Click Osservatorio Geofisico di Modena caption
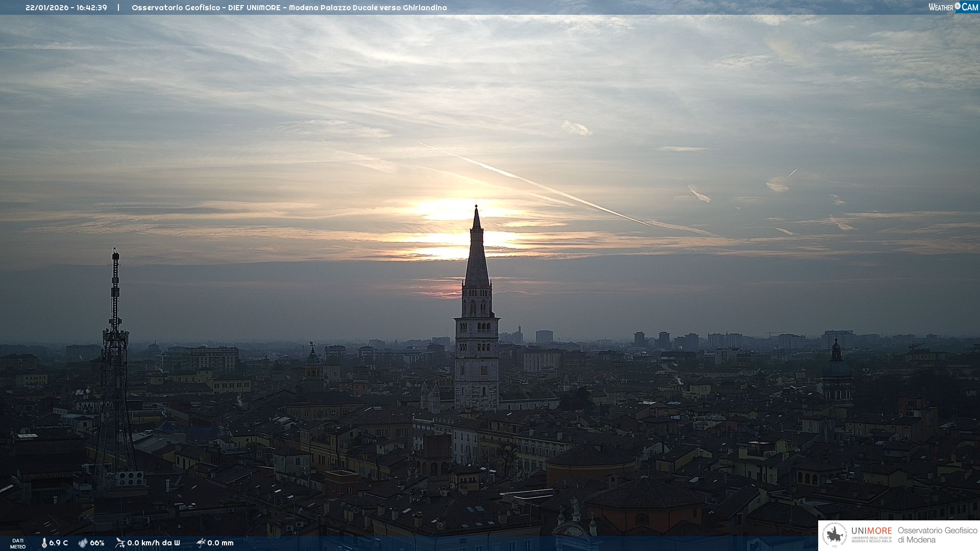980x551 pixels. (x=937, y=535)
